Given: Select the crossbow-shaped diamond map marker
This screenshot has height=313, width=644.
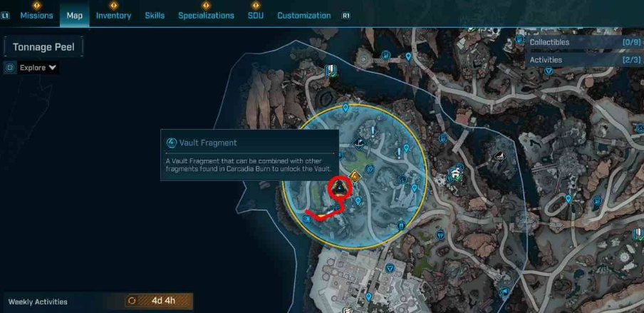Looking at the screenshot, I should (x=359, y=143).
